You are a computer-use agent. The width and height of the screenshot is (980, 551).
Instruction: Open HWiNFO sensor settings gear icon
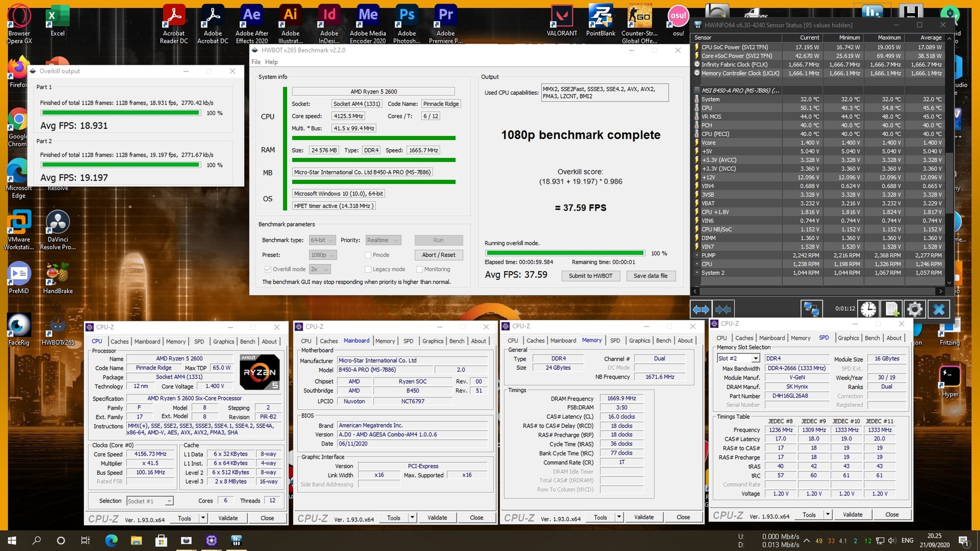point(914,309)
